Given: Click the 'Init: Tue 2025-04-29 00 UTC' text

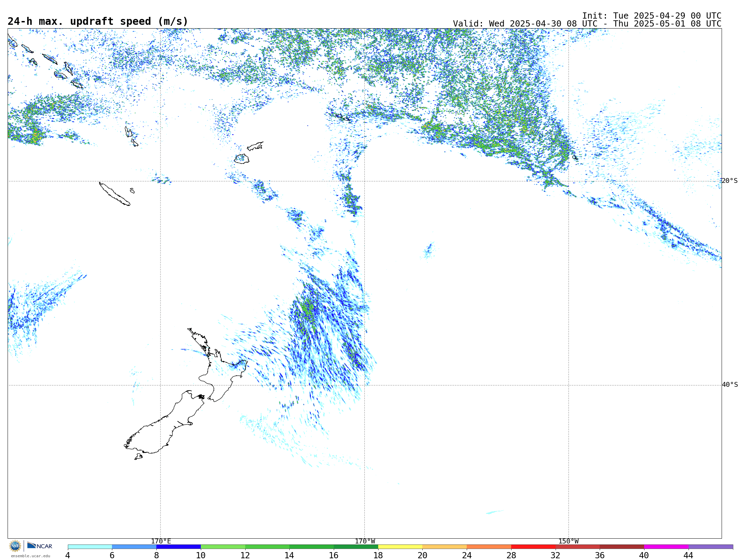Looking at the screenshot, I should click(652, 16).
